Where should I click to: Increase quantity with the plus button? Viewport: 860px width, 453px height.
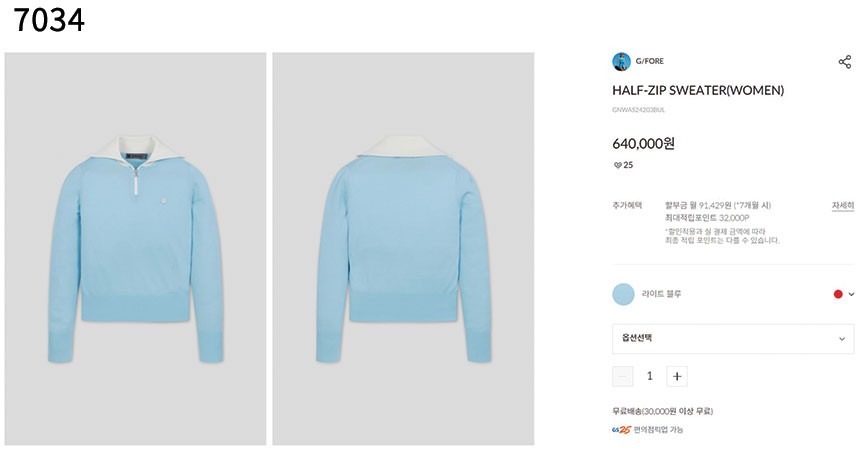pyautogui.click(x=677, y=376)
